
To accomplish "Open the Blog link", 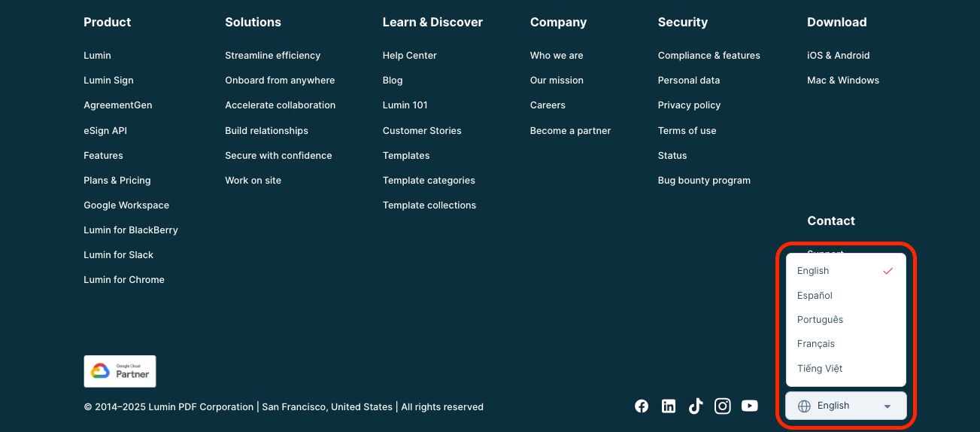I will (393, 81).
